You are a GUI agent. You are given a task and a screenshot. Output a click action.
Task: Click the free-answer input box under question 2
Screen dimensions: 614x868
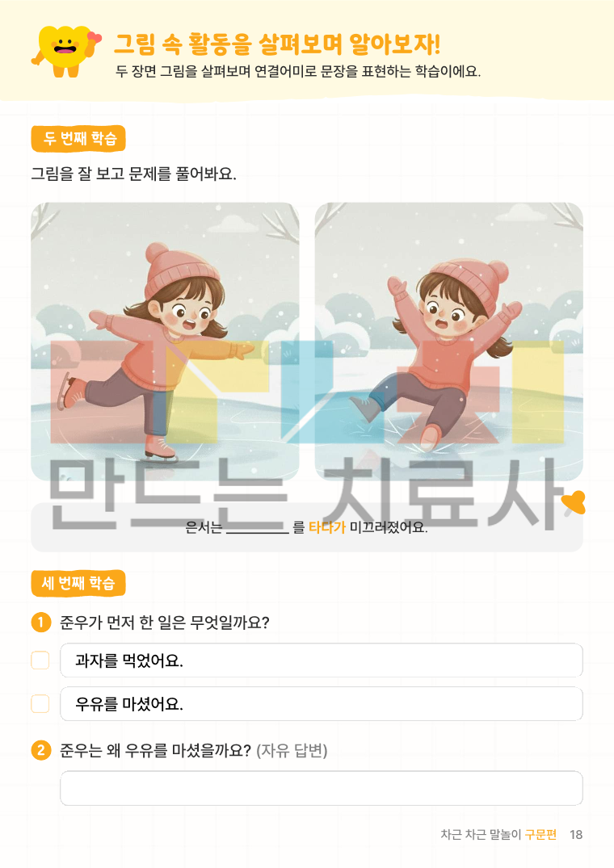321,788
